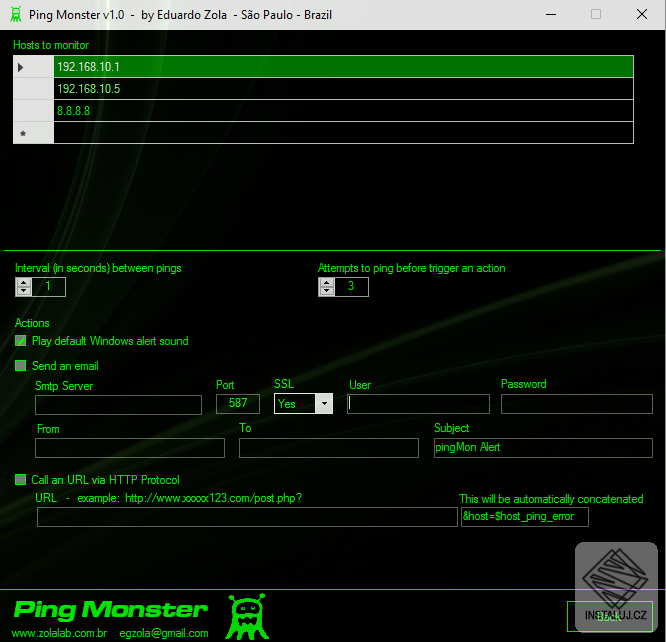Toggle Play default Windows alert sound checkbox

tap(20, 341)
